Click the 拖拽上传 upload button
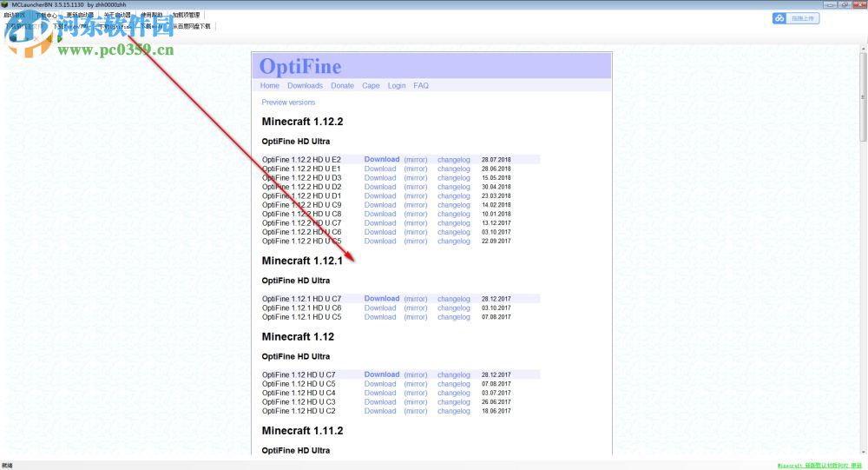868x470 pixels. pyautogui.click(x=796, y=18)
